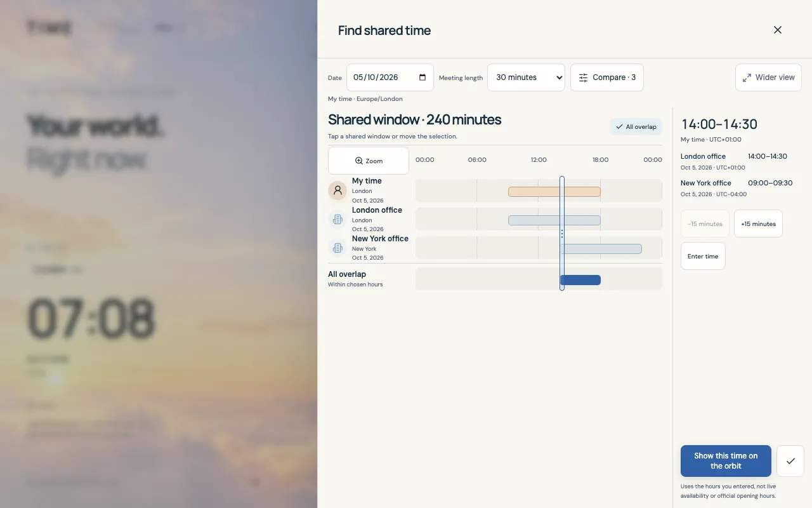The height and width of the screenshot is (508, 812).
Task: Select the New York office availability bar
Action: 601,249
